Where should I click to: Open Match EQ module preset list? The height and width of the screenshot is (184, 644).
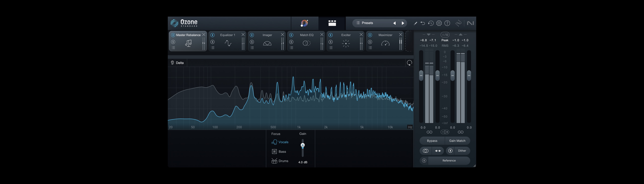(x=291, y=48)
